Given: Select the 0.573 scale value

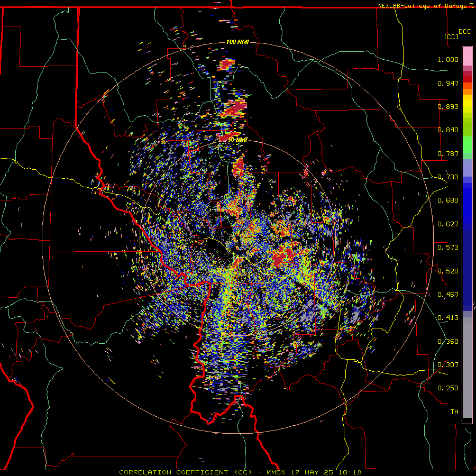Looking at the screenshot, I should 448,247.
